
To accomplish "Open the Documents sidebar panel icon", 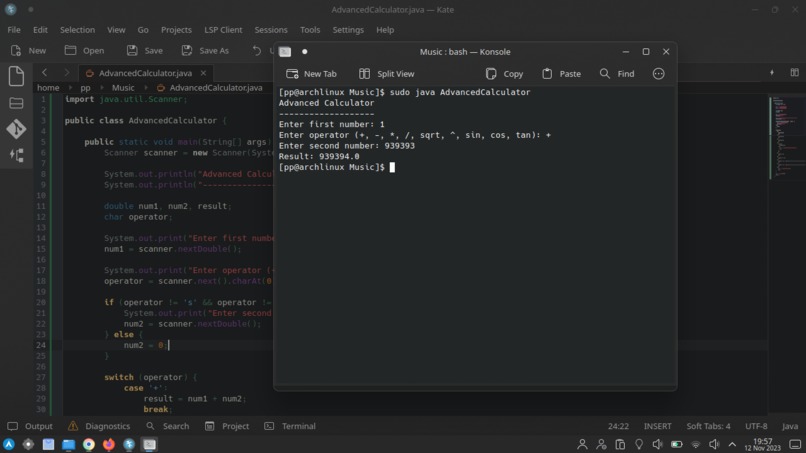I will pyautogui.click(x=16, y=76).
